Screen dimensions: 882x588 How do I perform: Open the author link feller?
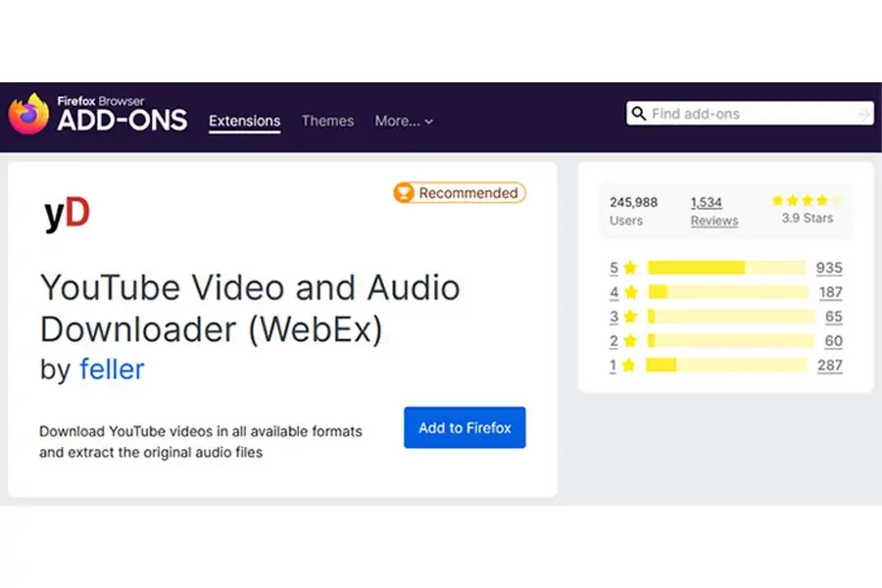(112, 369)
